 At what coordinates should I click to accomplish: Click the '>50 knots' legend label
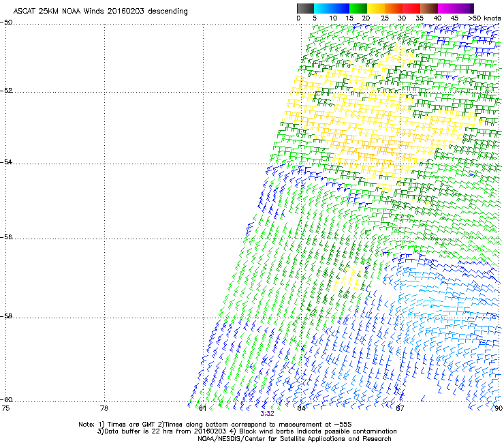[x=484, y=18]
